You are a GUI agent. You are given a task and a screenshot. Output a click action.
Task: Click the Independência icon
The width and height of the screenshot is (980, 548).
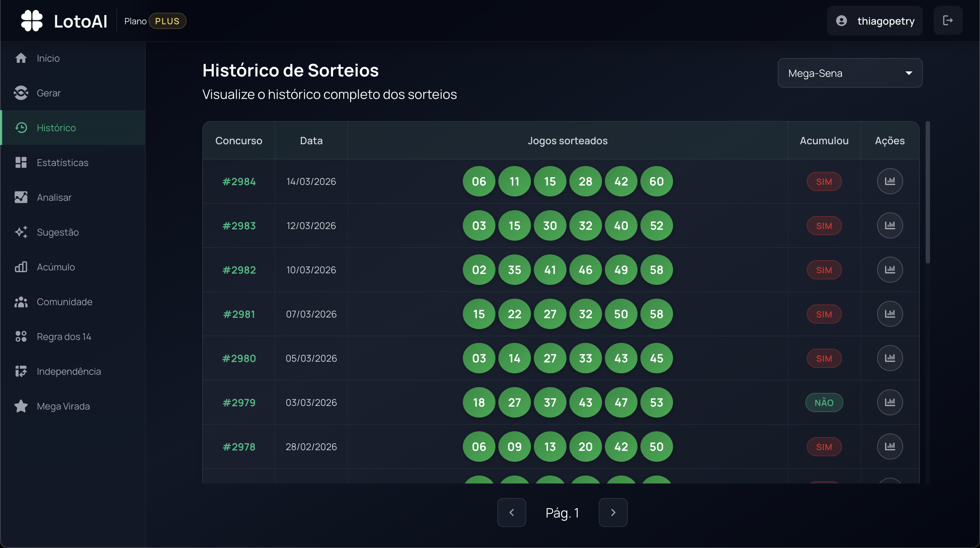[21, 371]
